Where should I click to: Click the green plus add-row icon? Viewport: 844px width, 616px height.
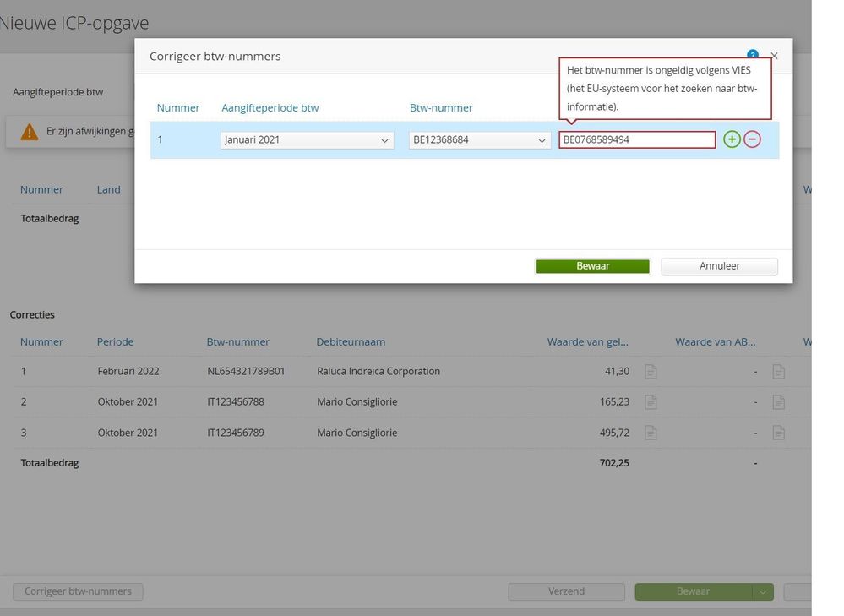click(732, 139)
